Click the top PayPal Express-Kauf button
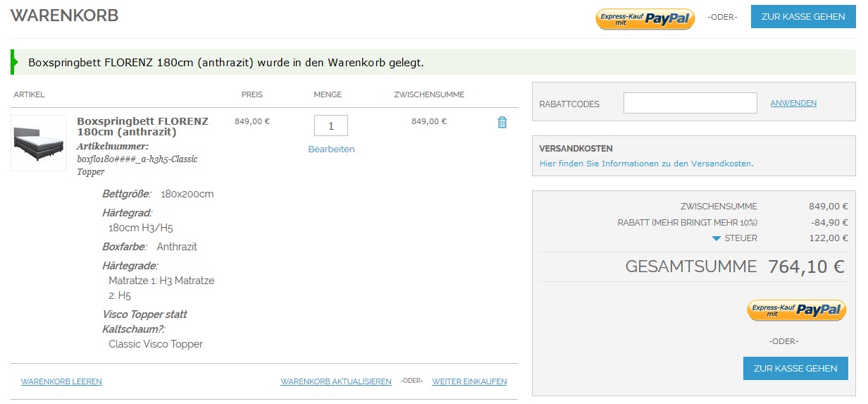This screenshot has height=404, width=868. [645, 19]
